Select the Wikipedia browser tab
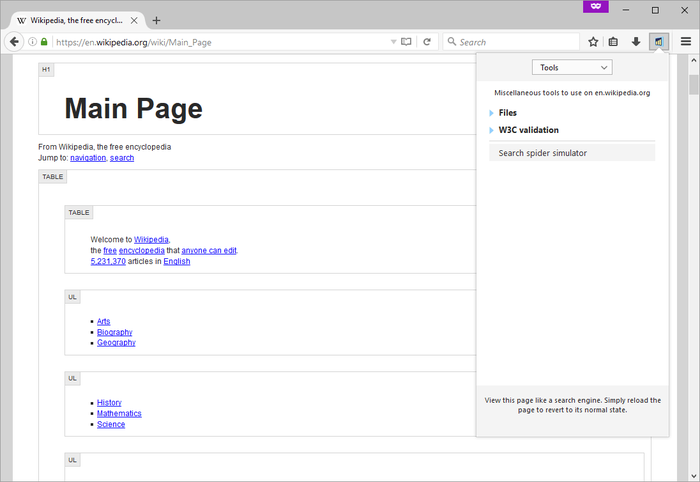 (77, 21)
